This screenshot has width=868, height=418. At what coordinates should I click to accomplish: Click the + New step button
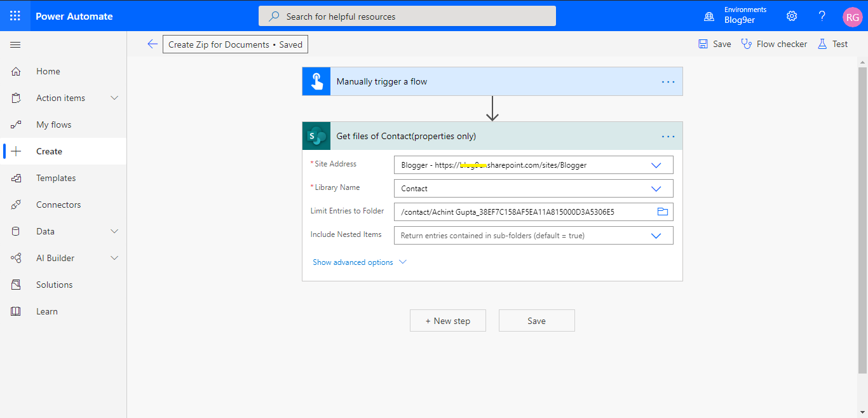click(x=447, y=320)
